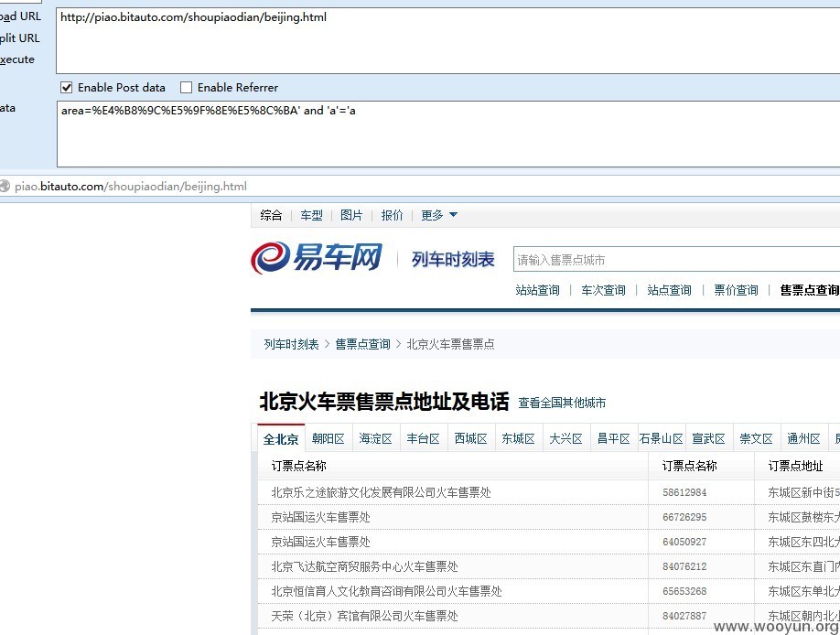
Task: Open the 站站查询 navigation link
Action: (537, 290)
